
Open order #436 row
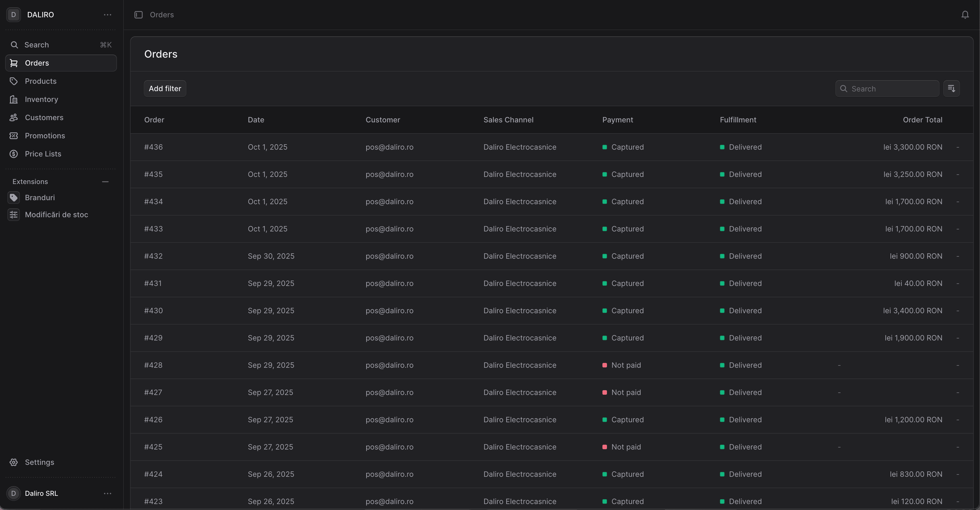[153, 147]
